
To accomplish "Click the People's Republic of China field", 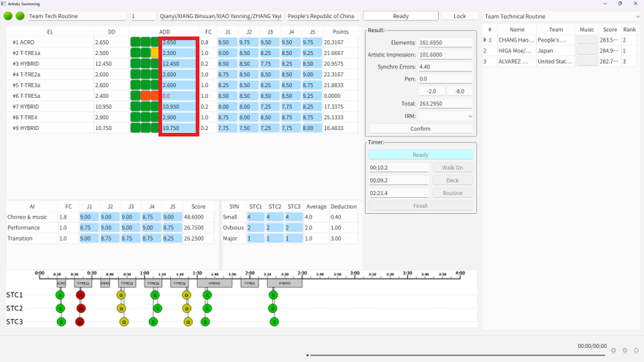I will pyautogui.click(x=323, y=16).
